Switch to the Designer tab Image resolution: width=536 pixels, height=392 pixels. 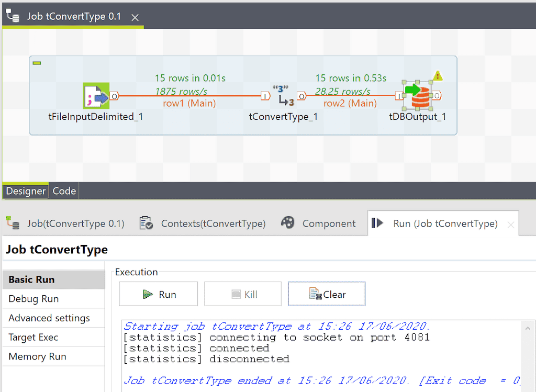[25, 191]
